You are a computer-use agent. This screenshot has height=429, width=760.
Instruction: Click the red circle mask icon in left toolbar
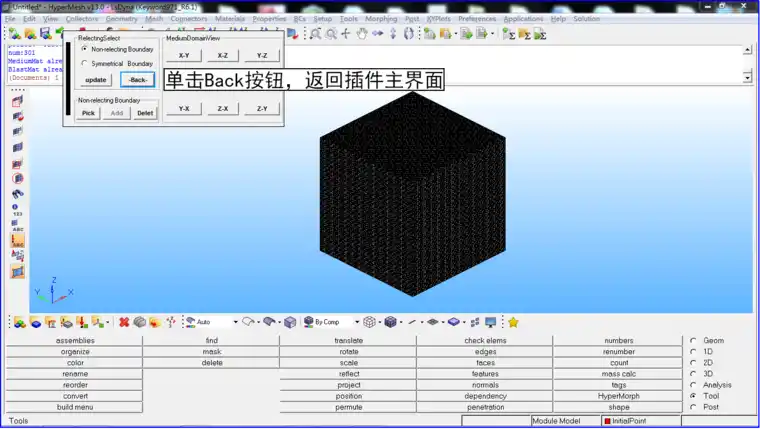[17, 178]
